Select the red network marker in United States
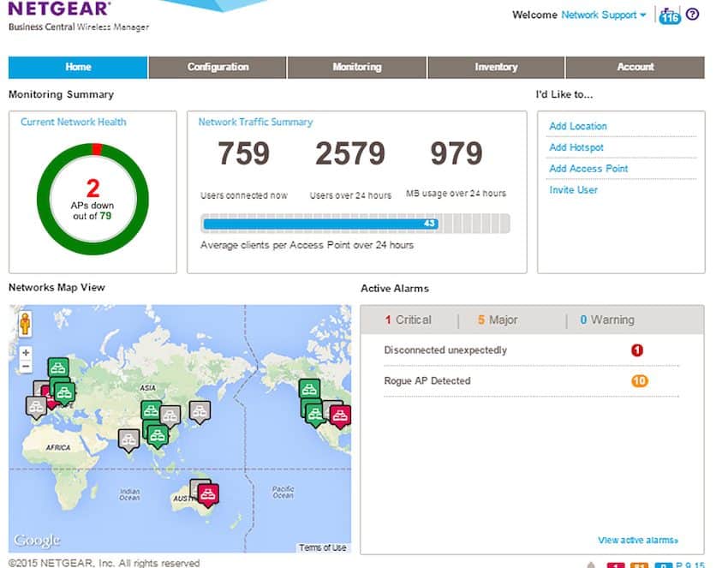This screenshot has width=728, height=568. click(340, 416)
